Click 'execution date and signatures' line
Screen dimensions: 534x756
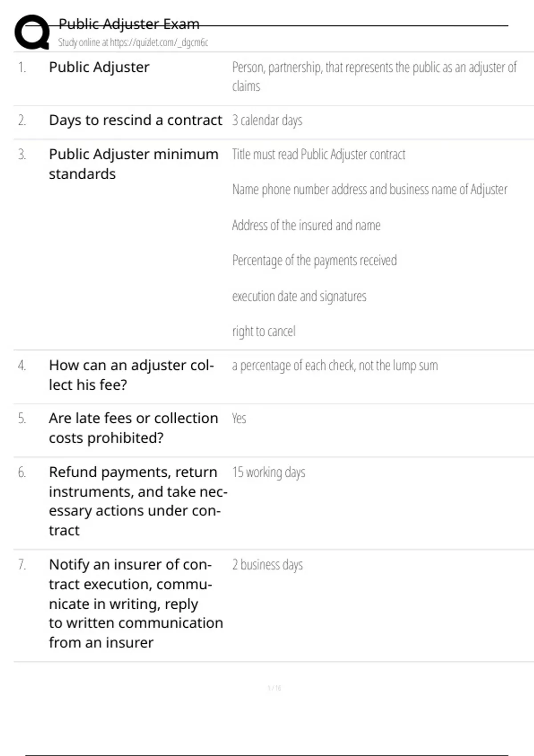click(x=299, y=296)
